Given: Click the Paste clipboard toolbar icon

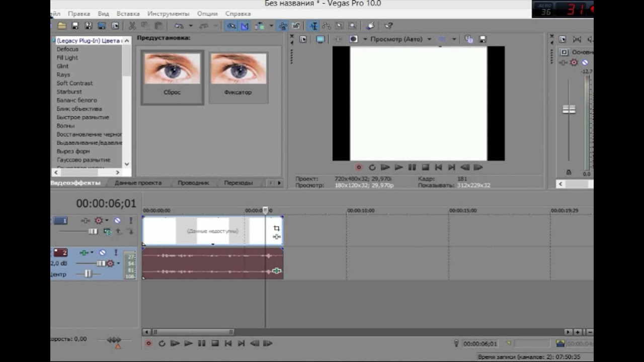Looking at the screenshot, I should [159, 26].
